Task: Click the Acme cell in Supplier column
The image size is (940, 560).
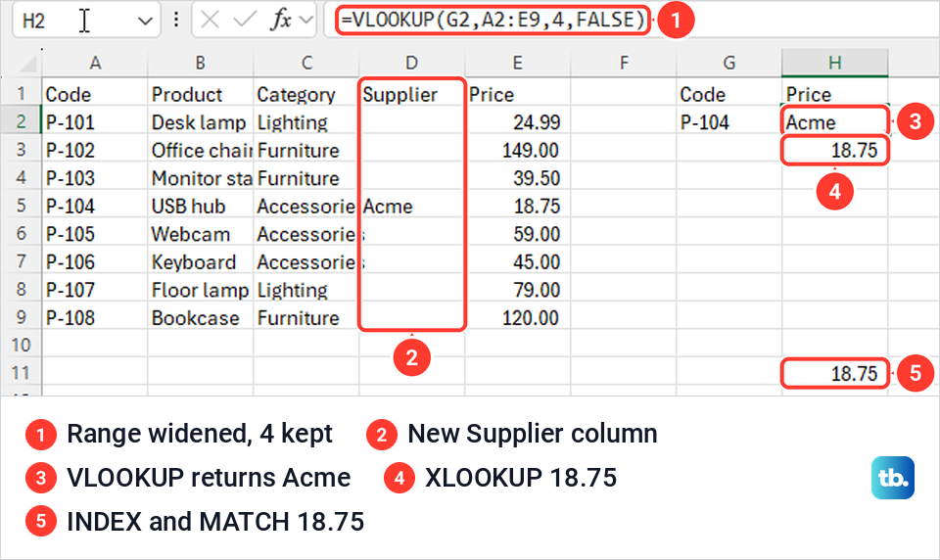Action: tap(411, 206)
